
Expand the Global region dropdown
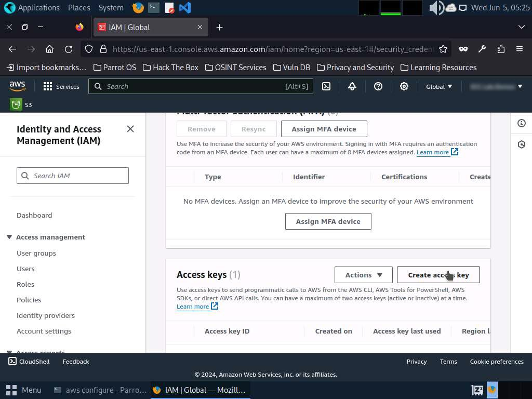coord(439,87)
